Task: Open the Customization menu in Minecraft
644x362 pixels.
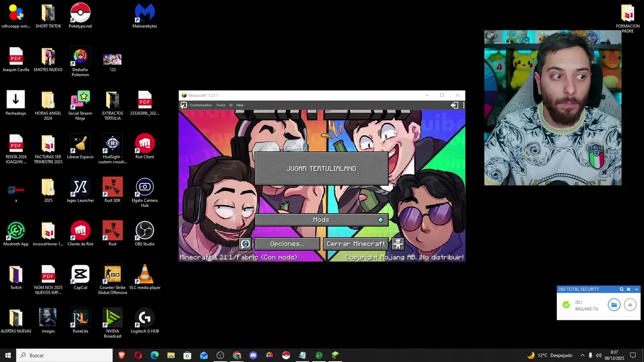Action: coord(201,105)
